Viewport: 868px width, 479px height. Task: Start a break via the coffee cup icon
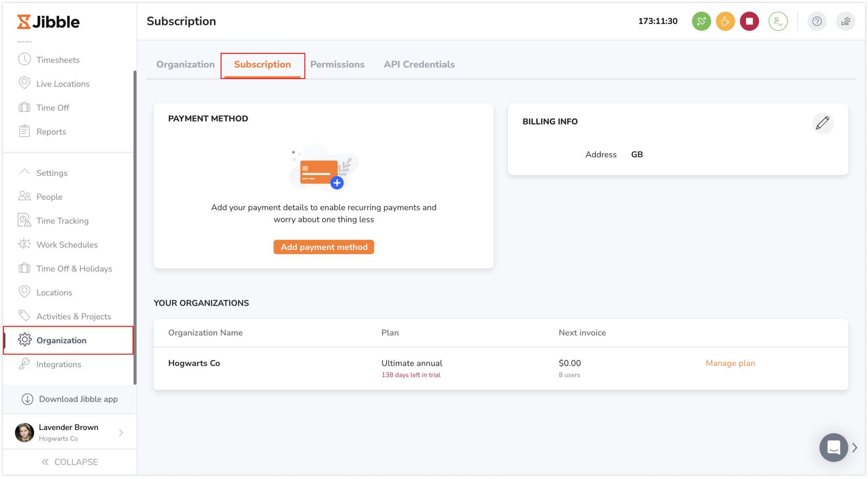725,21
